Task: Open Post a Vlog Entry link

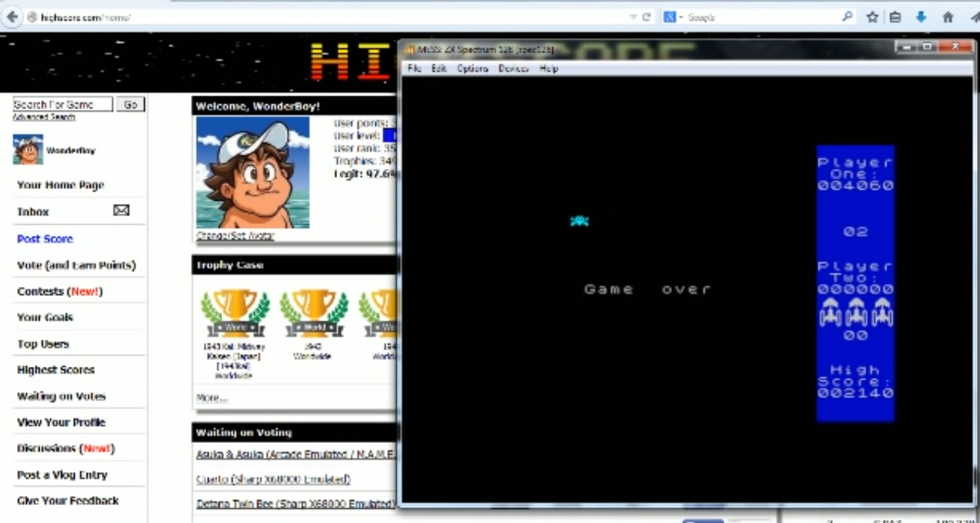Action: [x=62, y=474]
